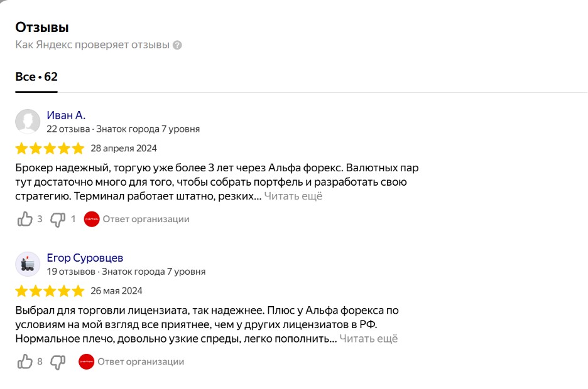
Task: Open Егор Суровцев's avatar
Action: coord(28,264)
